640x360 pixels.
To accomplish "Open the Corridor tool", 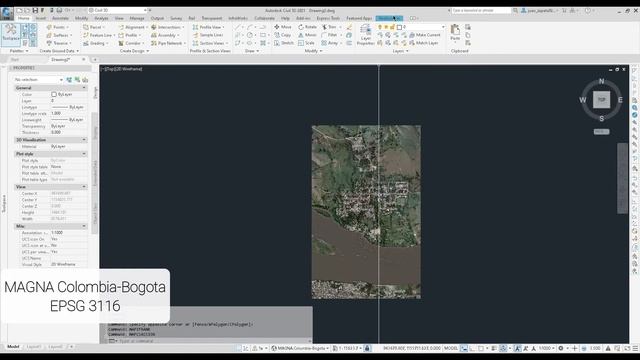I will click(131, 43).
